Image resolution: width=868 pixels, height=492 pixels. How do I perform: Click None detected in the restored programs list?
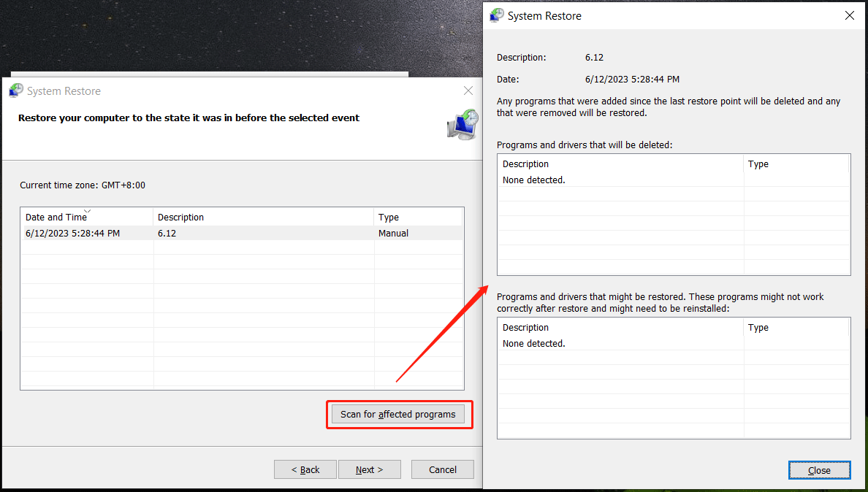(533, 343)
